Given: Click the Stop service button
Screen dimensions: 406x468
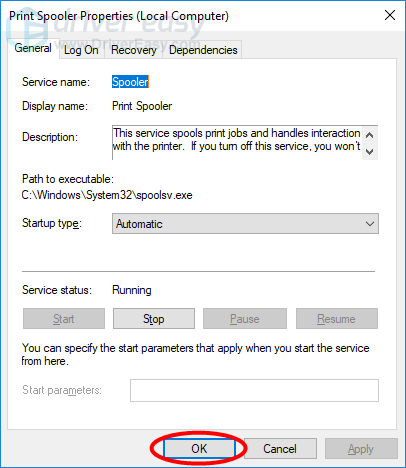Looking at the screenshot, I should [154, 319].
